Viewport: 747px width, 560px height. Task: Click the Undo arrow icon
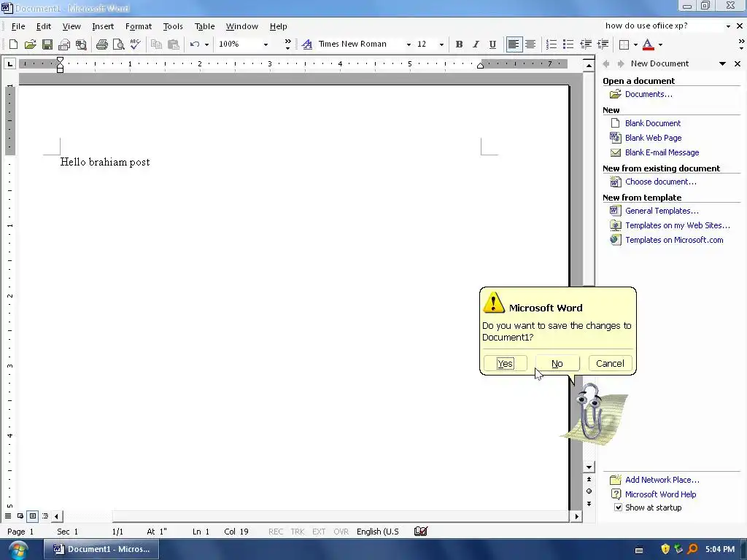[x=194, y=44]
